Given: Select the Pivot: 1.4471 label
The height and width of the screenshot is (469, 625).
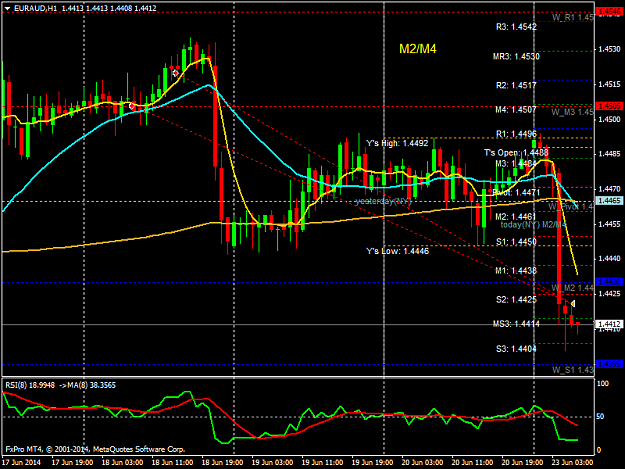Looking at the screenshot, I should (516, 193).
